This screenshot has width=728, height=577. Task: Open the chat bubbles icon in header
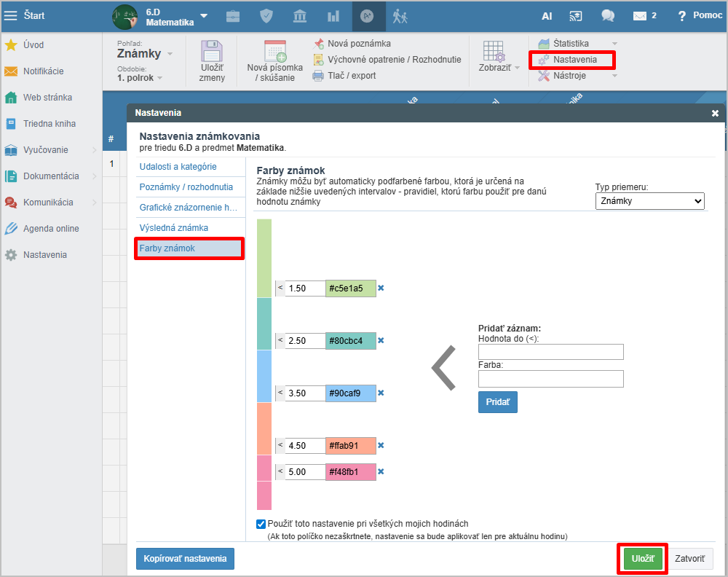click(x=608, y=16)
